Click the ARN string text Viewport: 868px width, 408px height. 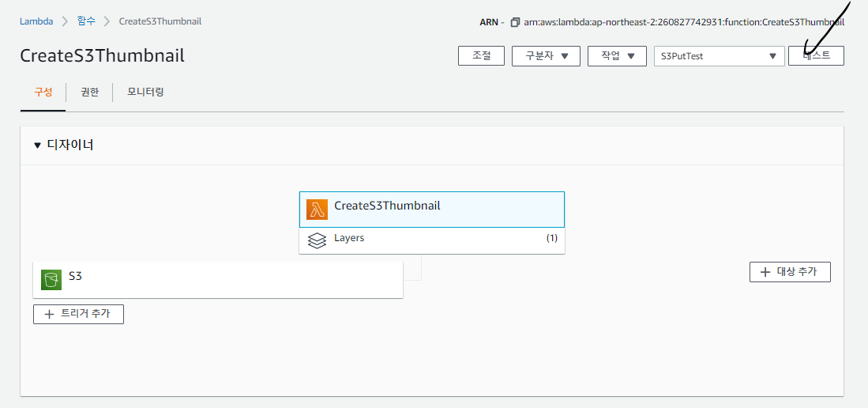tap(684, 23)
